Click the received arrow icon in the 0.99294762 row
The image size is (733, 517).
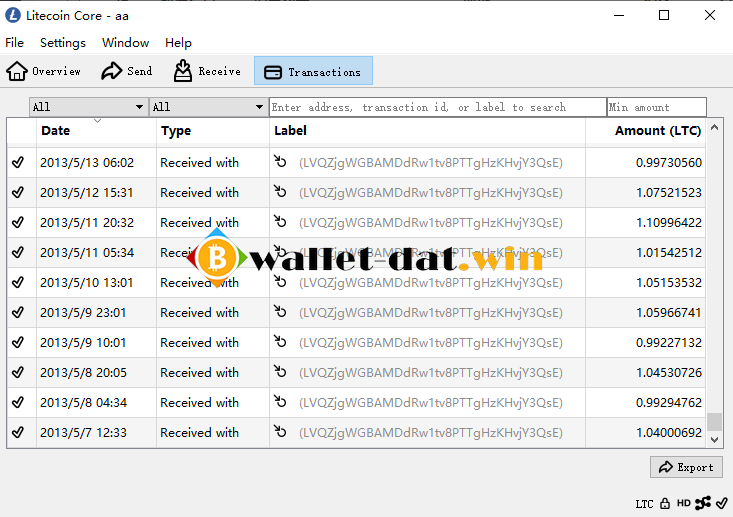click(x=280, y=401)
